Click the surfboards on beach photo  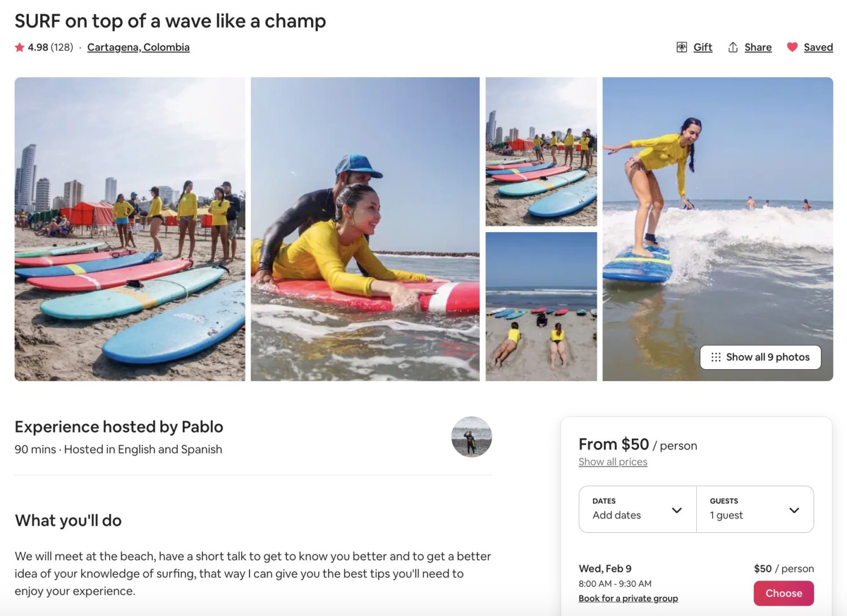tap(130, 228)
